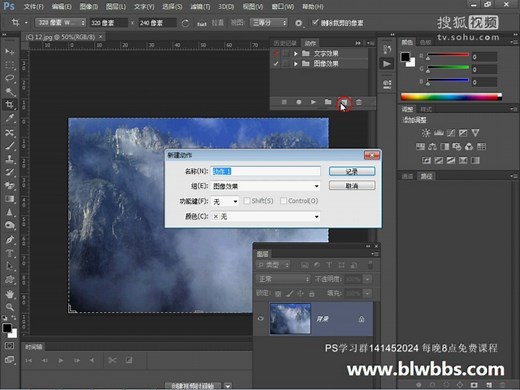Screen dimensions: 520x390
Task: Select the Magic Wand tool
Action: pyautogui.click(x=9, y=91)
